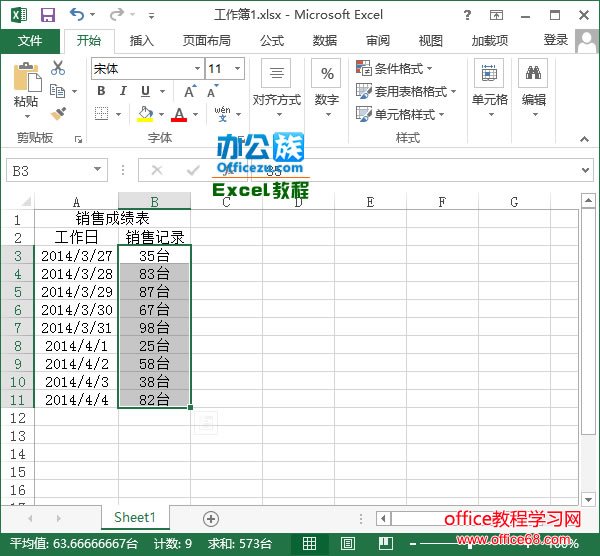Switch to Page Layout view
Screen dimensions: 600x556
click(x=347, y=543)
